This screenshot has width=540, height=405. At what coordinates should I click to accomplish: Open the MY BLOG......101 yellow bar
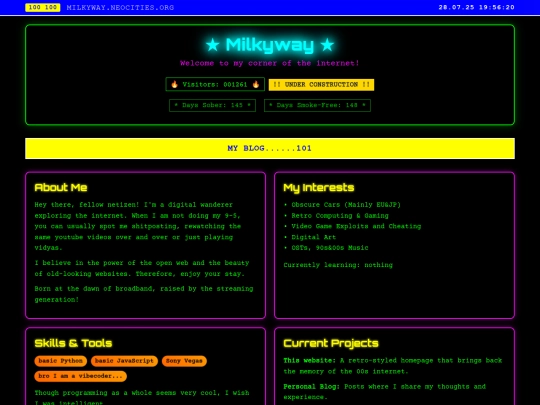point(270,148)
